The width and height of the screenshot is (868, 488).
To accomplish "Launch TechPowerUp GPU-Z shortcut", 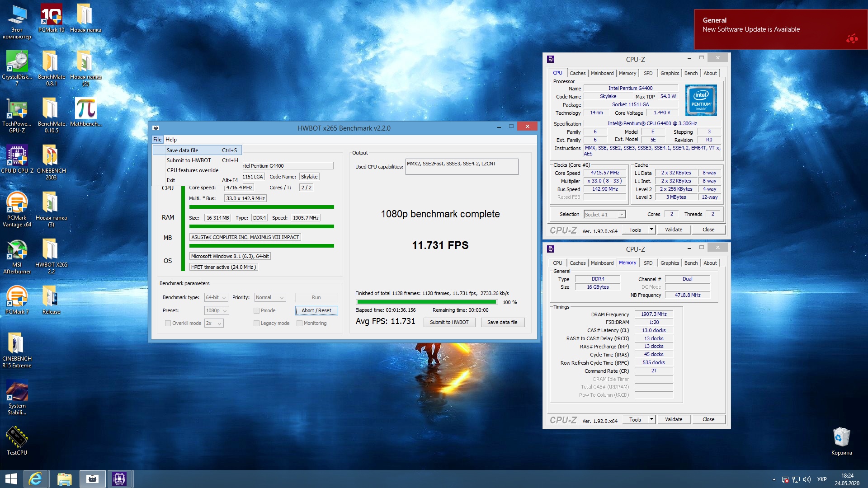I will [x=17, y=115].
